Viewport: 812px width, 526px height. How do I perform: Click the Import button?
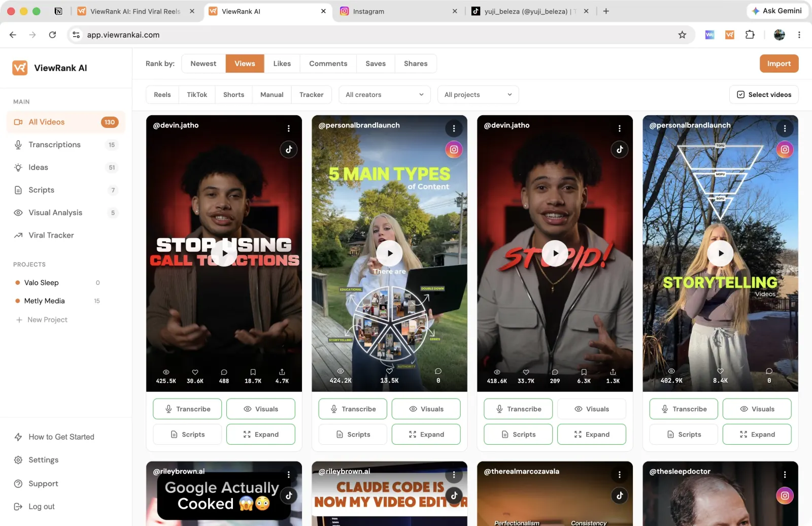pyautogui.click(x=779, y=63)
